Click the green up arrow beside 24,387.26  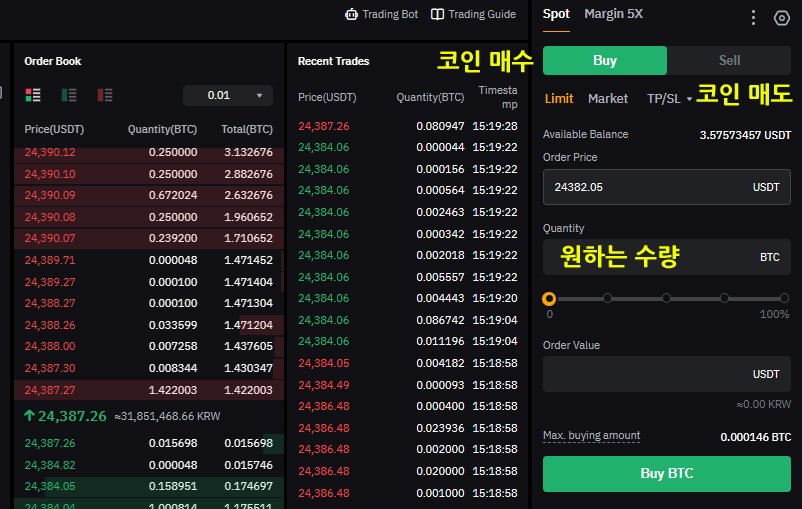29,416
